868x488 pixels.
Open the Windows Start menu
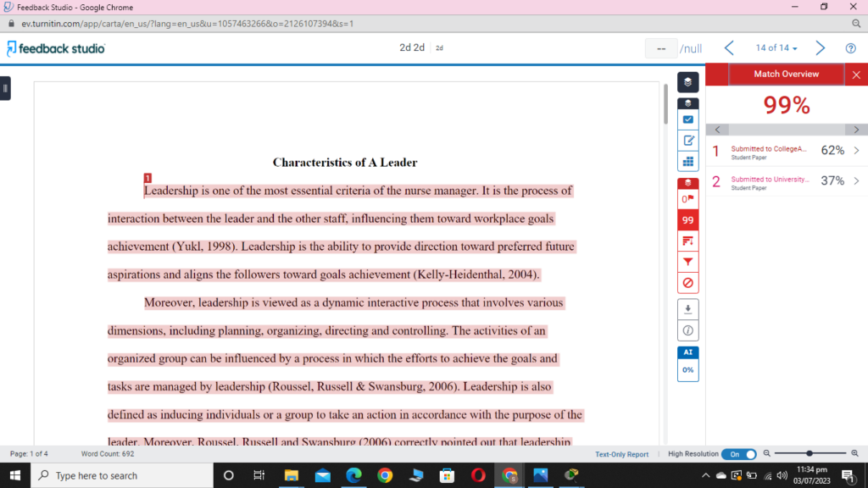pyautogui.click(x=14, y=474)
